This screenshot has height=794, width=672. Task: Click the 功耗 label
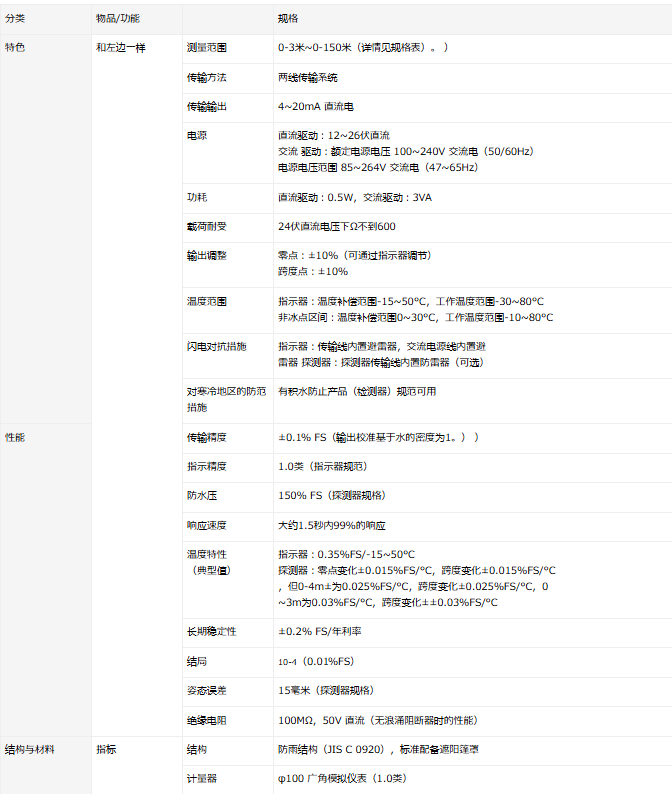click(196, 197)
